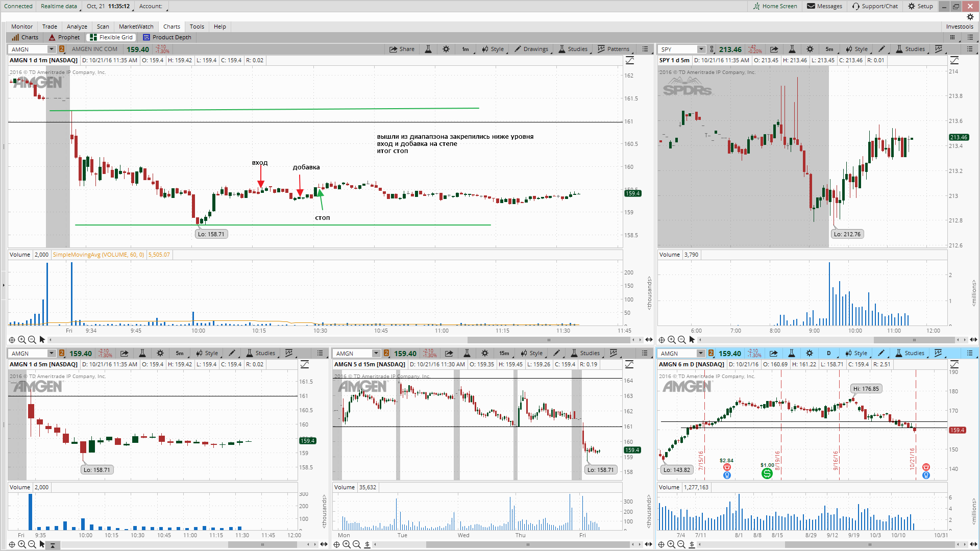Expand symbol dropdown on the AMGN daily chart
This screenshot has width=980, height=551.
pyautogui.click(x=701, y=354)
